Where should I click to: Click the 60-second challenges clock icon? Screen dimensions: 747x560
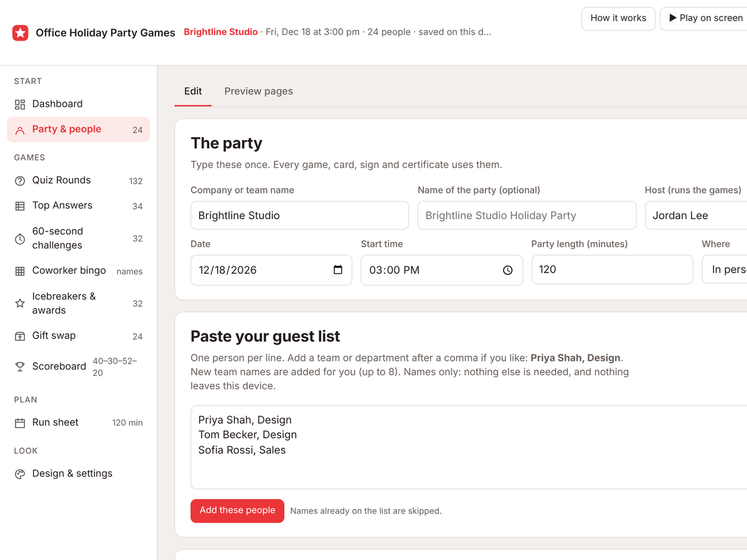[x=20, y=239]
